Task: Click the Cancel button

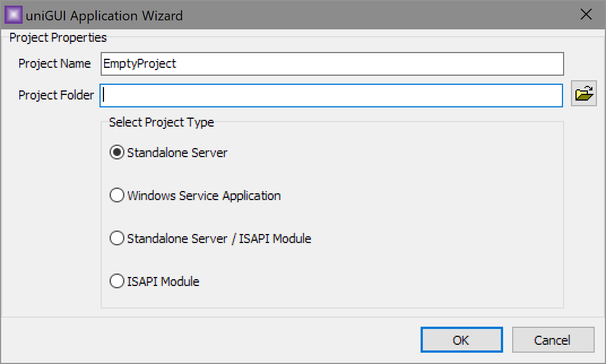Action: [552, 340]
